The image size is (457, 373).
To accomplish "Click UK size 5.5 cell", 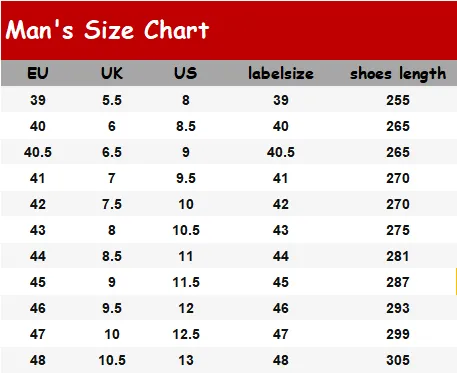I will [112, 100].
